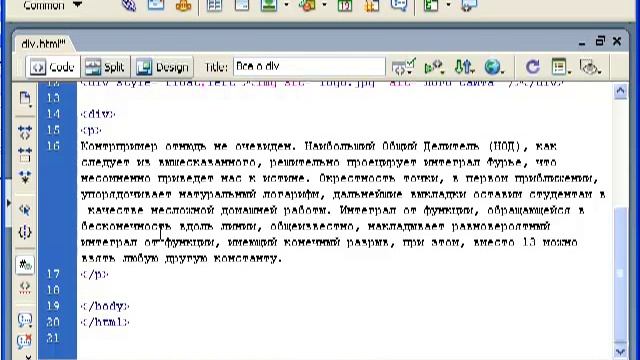Open the Open Documents list icon
Viewport: 640px width, 360px height.
[25, 98]
